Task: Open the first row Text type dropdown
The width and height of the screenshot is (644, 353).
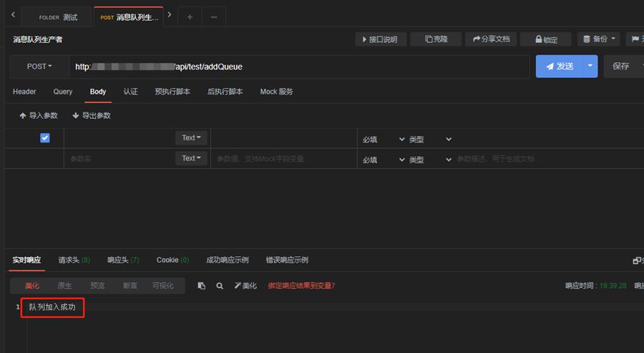Action: (x=191, y=138)
